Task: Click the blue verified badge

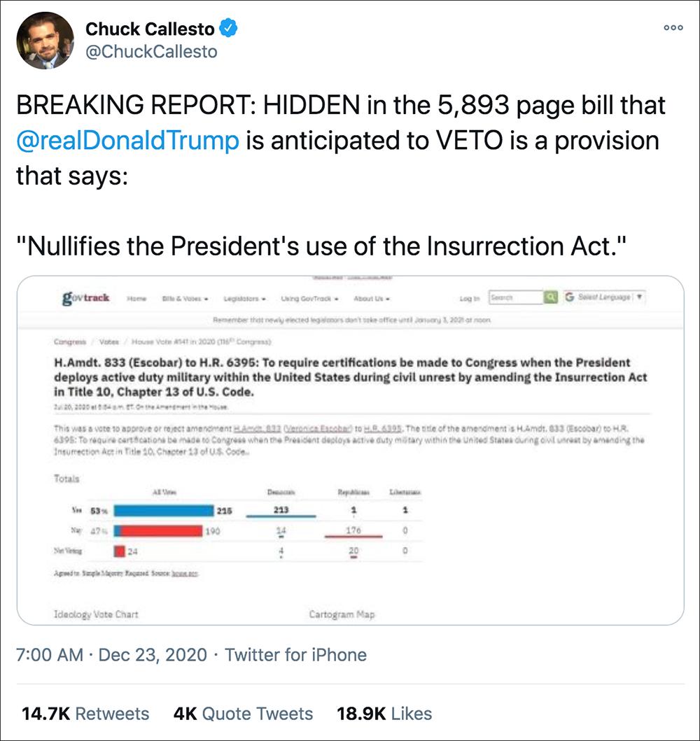Action: click(229, 29)
